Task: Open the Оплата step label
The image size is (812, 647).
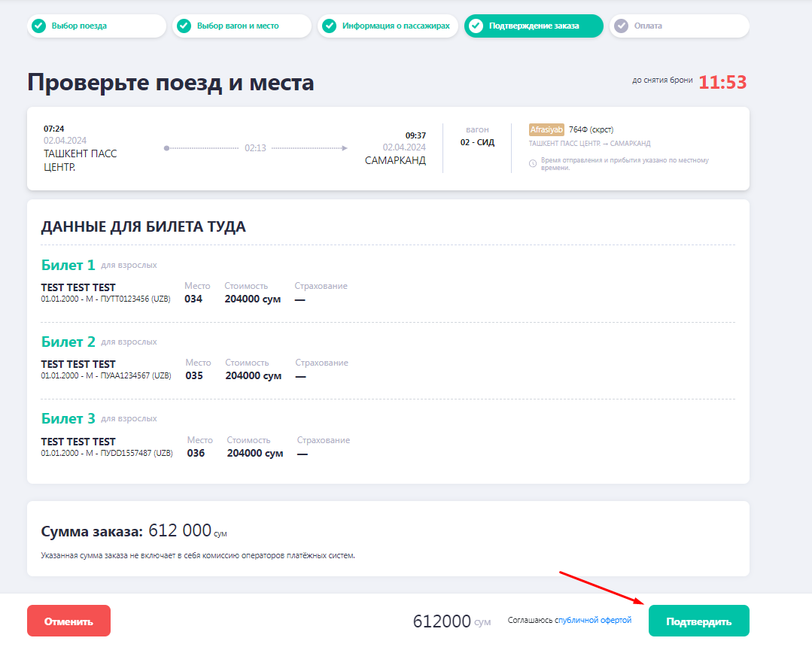Action: tap(648, 26)
